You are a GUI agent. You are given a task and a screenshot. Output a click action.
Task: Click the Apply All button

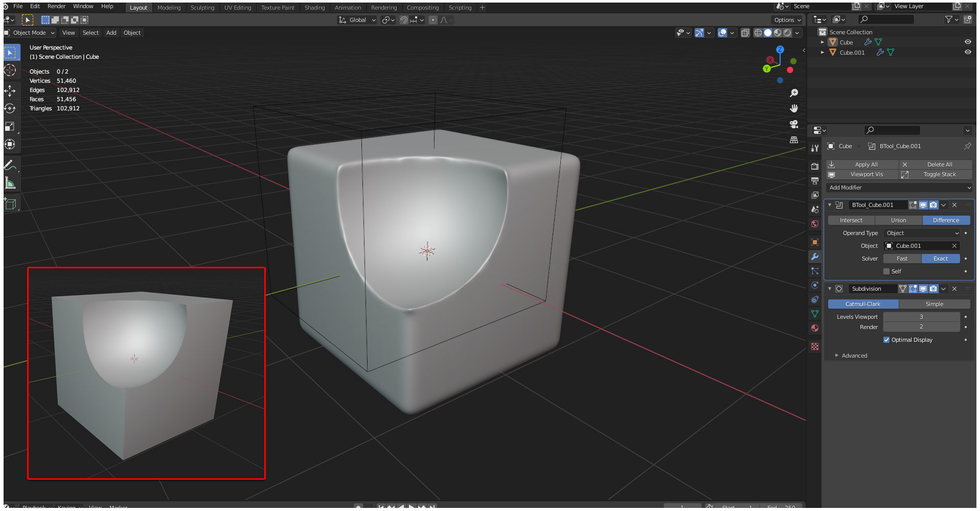tap(863, 165)
